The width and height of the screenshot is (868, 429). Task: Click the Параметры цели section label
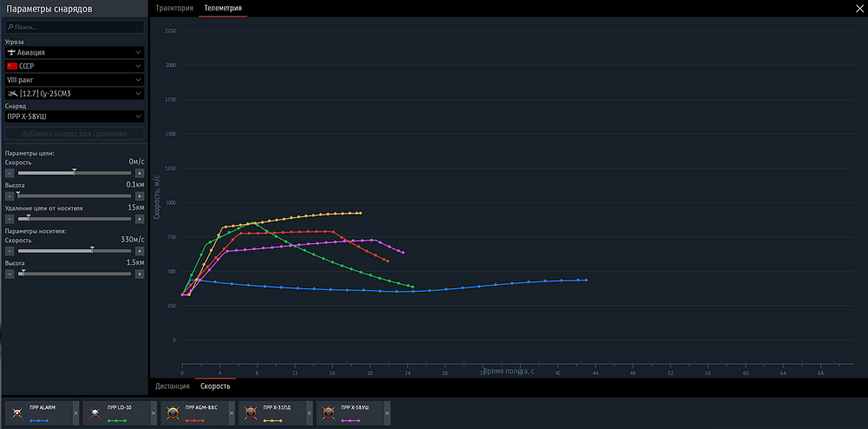pyautogui.click(x=30, y=153)
